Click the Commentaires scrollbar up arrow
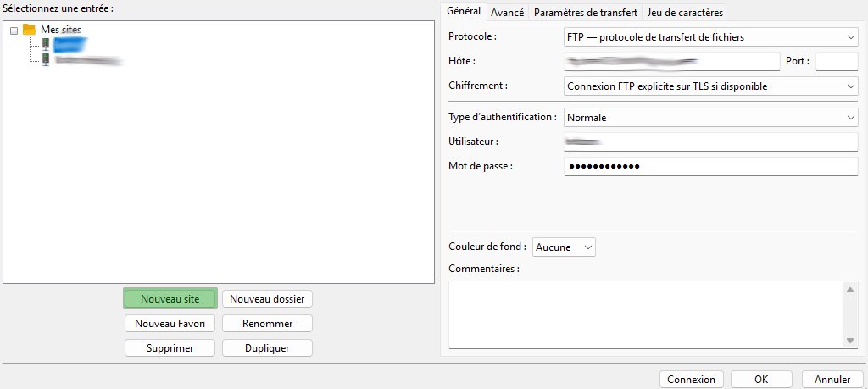 click(x=849, y=289)
